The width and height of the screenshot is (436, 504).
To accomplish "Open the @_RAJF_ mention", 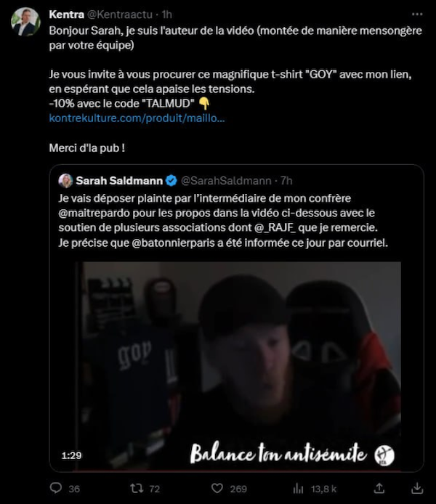I will (275, 227).
